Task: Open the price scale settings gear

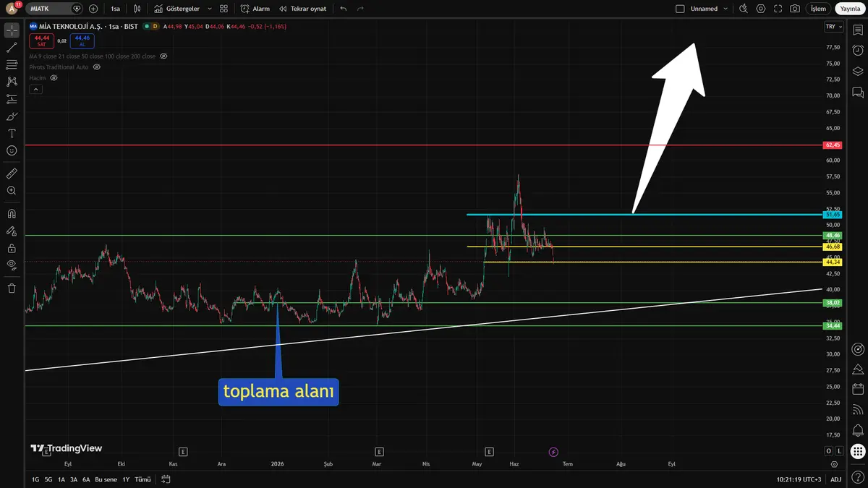Action: [x=834, y=465]
